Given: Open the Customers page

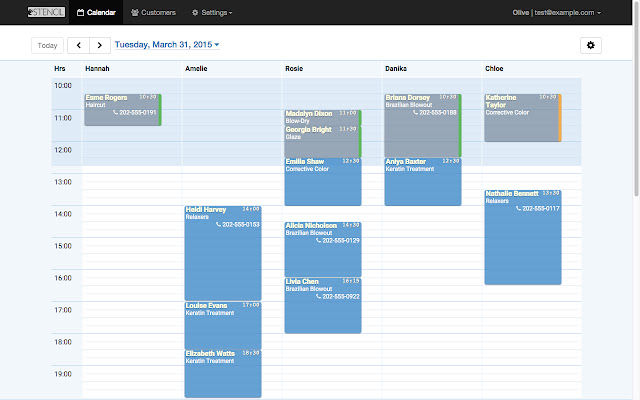Looking at the screenshot, I should point(153,13).
